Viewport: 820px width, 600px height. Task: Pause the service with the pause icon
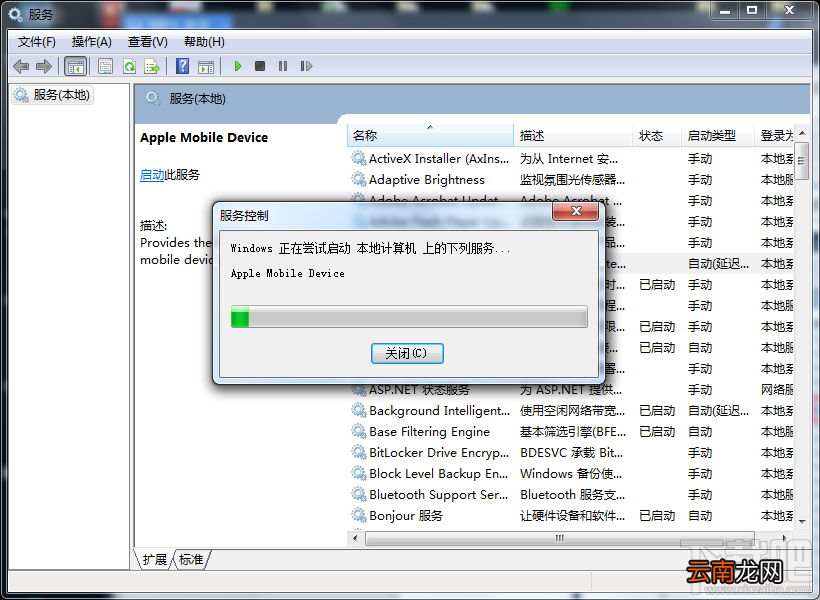point(283,66)
